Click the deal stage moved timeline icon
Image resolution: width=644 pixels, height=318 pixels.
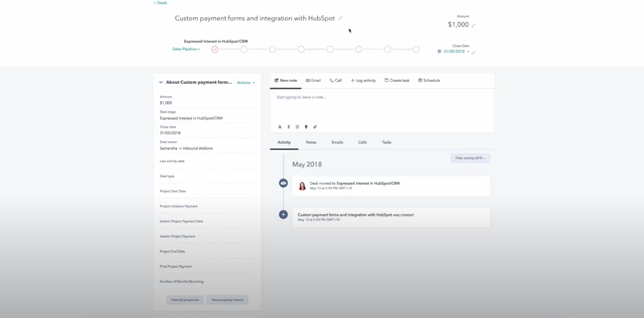(283, 183)
